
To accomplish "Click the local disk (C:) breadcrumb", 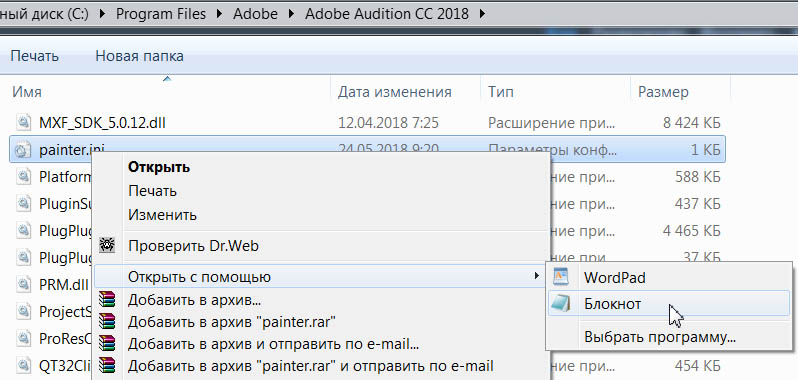I will [x=44, y=14].
